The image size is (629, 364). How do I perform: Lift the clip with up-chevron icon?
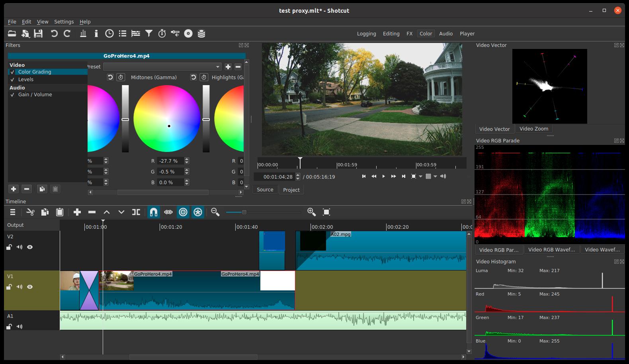107,212
